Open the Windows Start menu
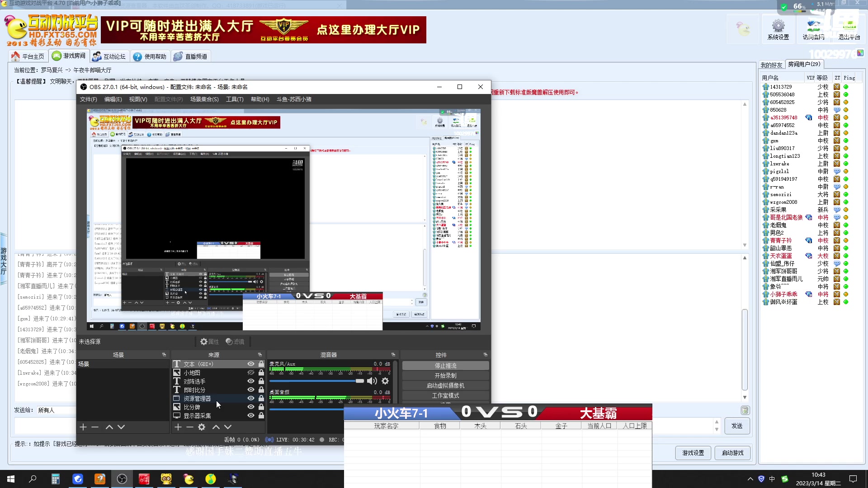Screen dimensions: 868x488 tap(11, 479)
